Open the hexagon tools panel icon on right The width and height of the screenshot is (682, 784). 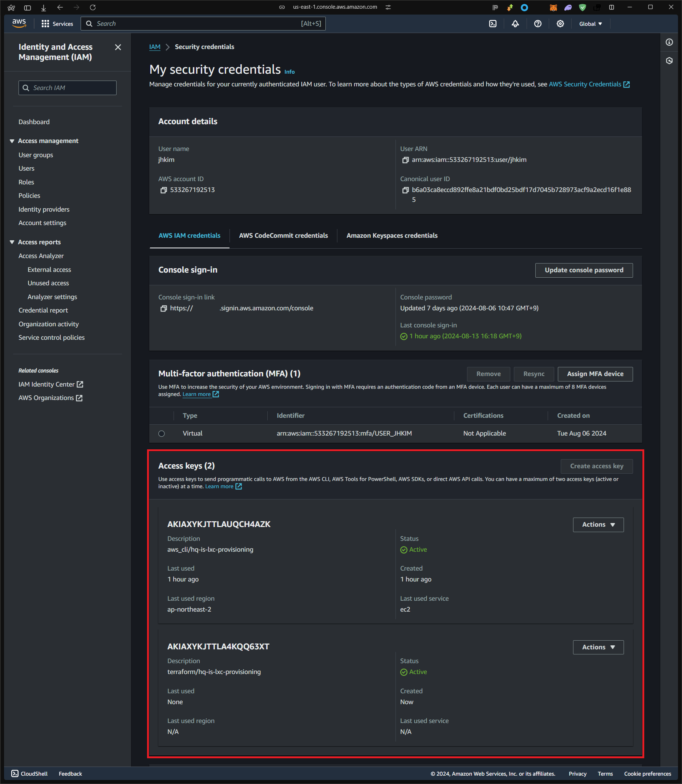(669, 61)
